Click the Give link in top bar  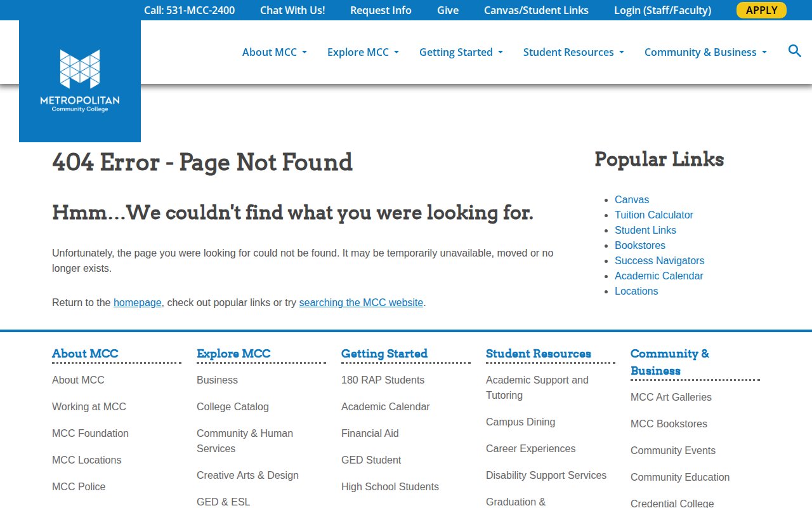[x=448, y=10]
